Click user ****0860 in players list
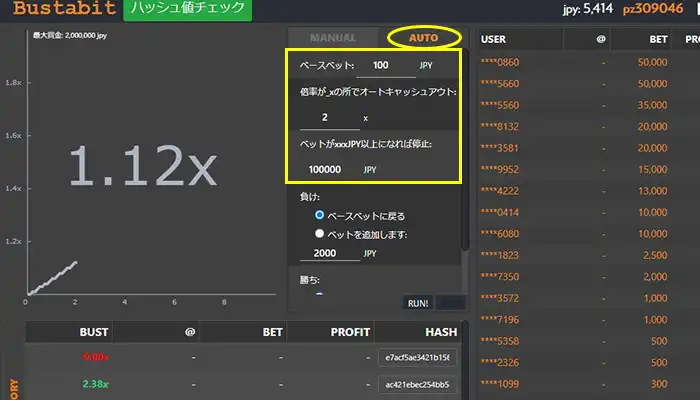700x400 pixels. pos(500,62)
